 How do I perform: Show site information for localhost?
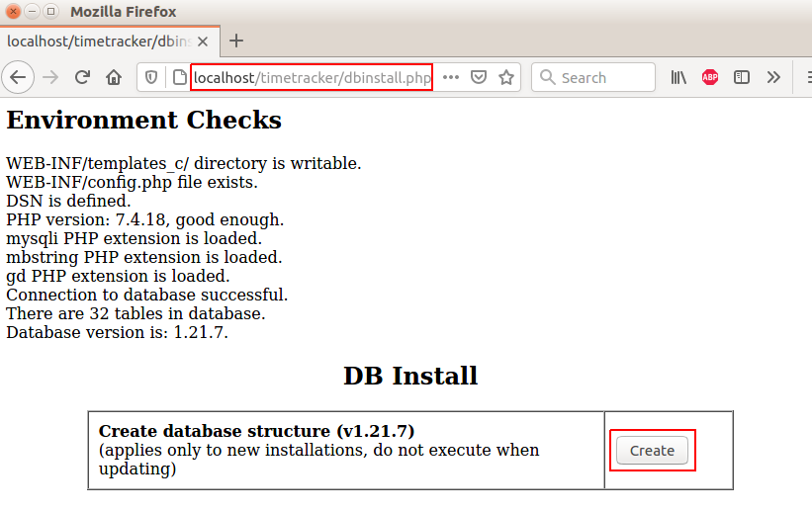pyautogui.click(x=178, y=77)
